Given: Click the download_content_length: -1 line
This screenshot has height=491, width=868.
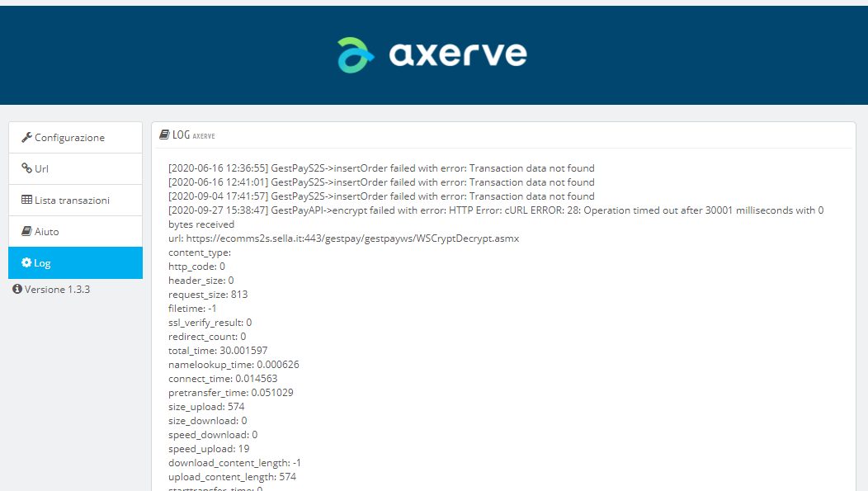Looking at the screenshot, I should click(234, 463).
